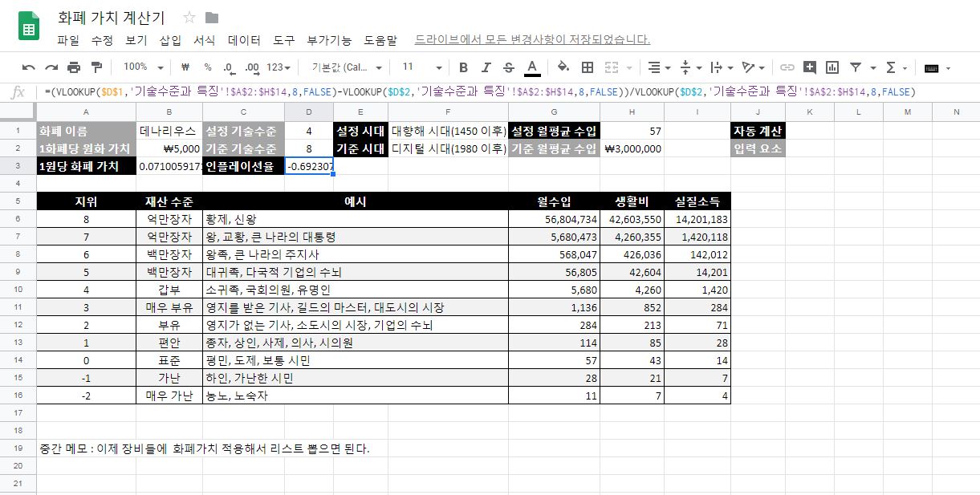
Task: Click the move to folder icon
Action: point(212,18)
